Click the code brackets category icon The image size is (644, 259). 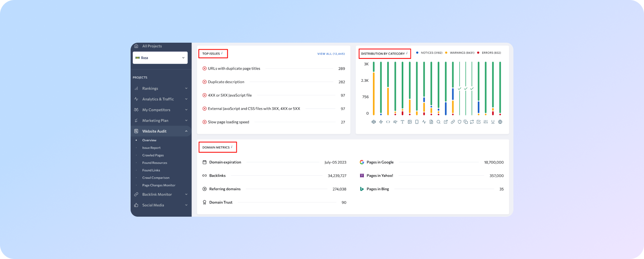tap(388, 122)
